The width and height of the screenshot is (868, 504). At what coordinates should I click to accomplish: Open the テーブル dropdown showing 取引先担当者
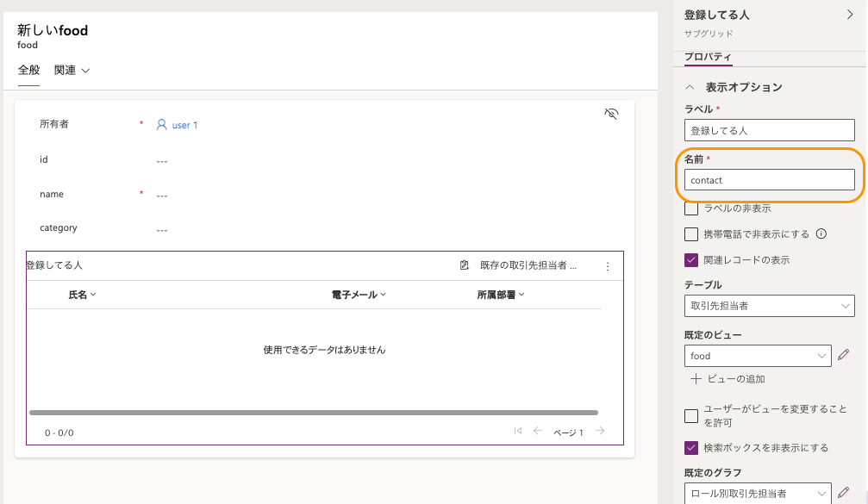click(x=768, y=306)
